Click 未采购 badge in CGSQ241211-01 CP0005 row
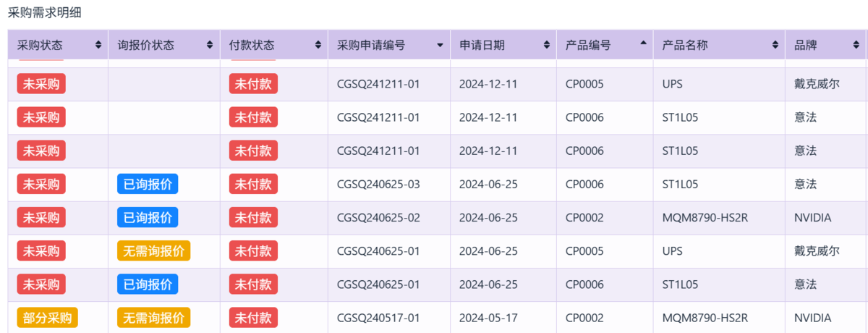 pos(41,84)
